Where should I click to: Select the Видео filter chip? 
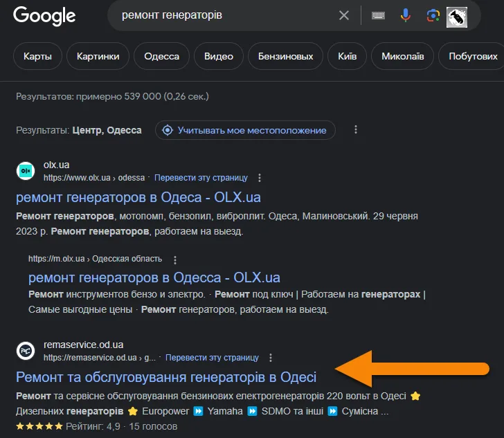[x=219, y=56]
